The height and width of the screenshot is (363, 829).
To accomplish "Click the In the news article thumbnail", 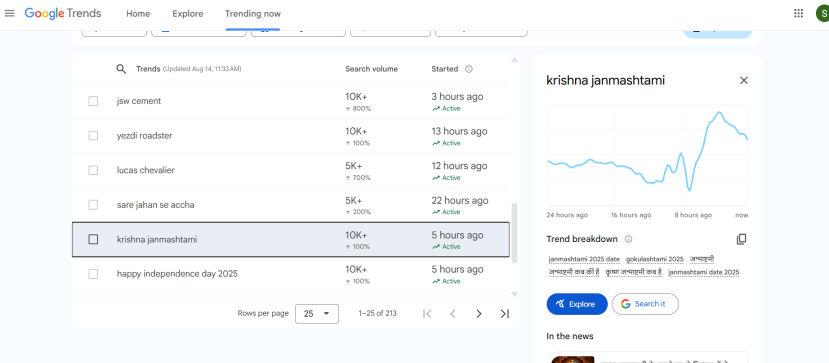I will [x=572, y=359].
